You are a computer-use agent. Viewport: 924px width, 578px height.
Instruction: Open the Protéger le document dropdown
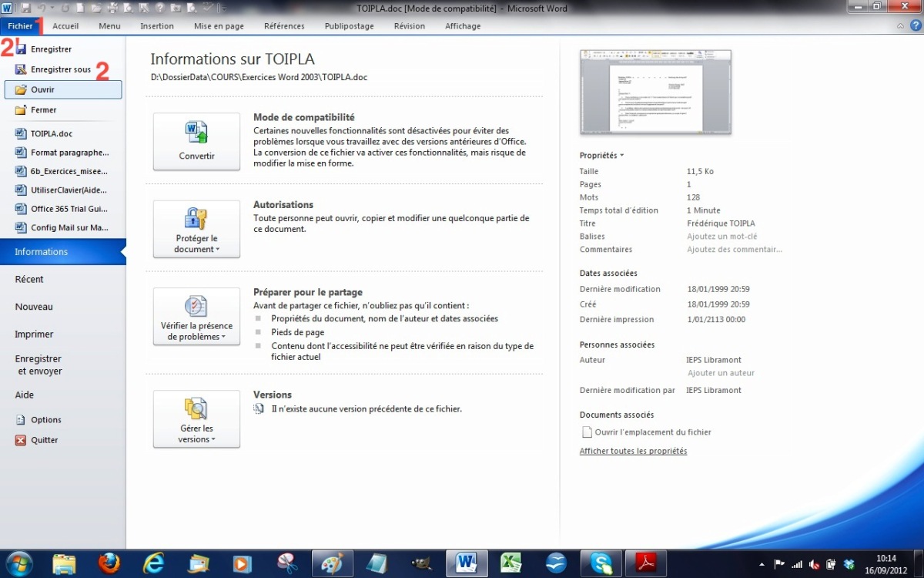(x=196, y=229)
